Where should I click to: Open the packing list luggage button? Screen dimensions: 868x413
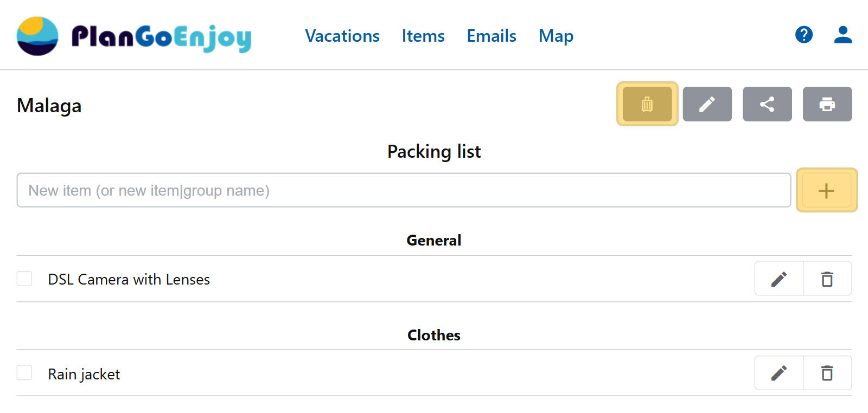(647, 104)
